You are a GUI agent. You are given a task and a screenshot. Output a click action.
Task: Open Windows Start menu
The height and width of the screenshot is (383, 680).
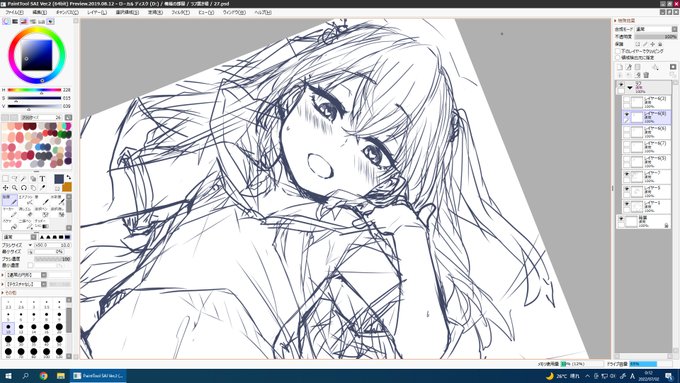[x=8, y=376]
